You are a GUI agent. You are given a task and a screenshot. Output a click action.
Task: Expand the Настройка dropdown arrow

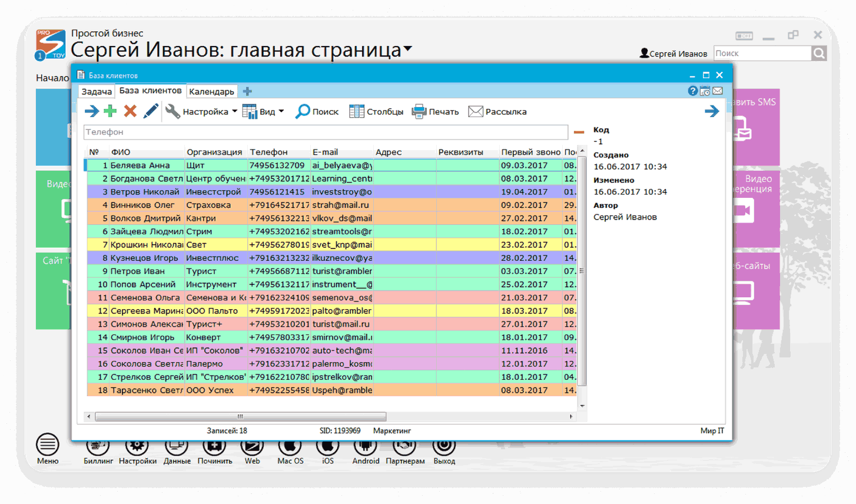[234, 111]
